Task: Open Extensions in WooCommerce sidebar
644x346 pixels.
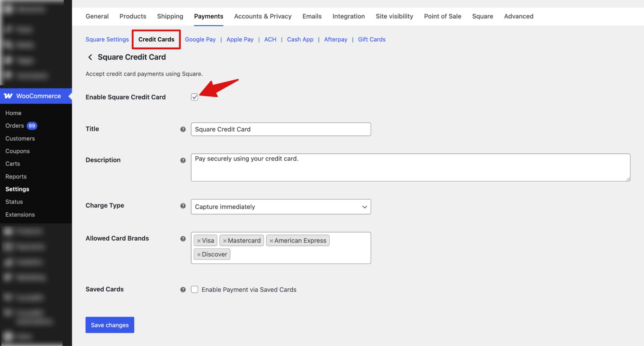Action: pyautogui.click(x=20, y=215)
